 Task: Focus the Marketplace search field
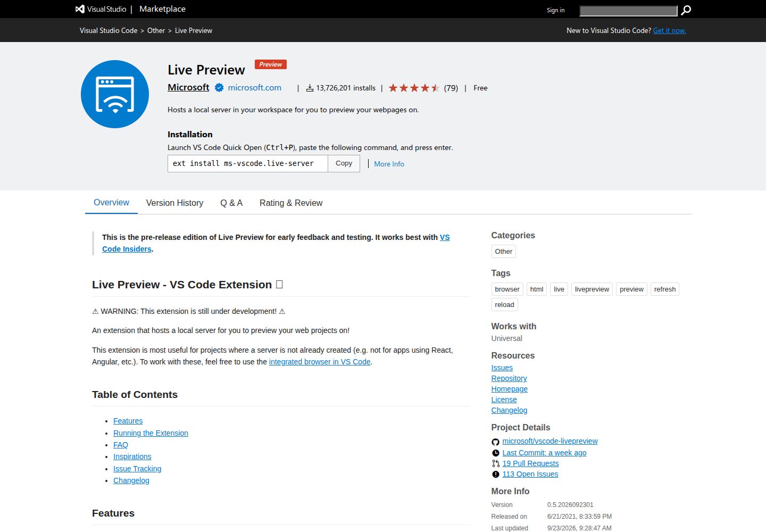pyautogui.click(x=628, y=11)
